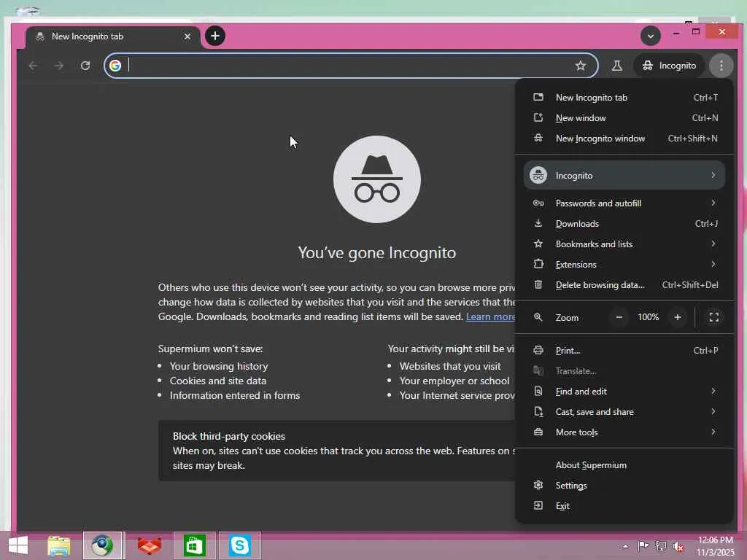Click the forward navigation arrow
Viewport: 747px width, 560px height.
coord(59,66)
